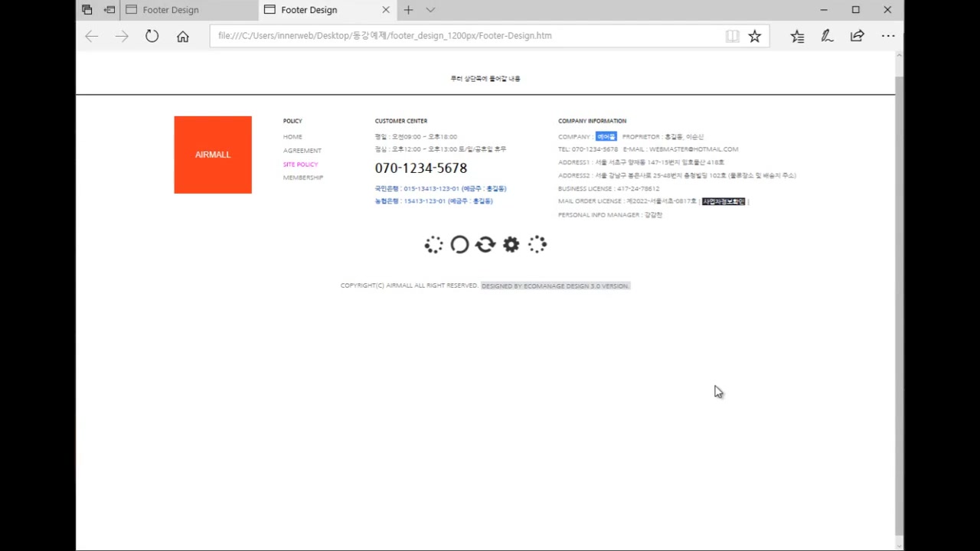Open Web Notes with the pen icon

pyautogui.click(x=827, y=35)
